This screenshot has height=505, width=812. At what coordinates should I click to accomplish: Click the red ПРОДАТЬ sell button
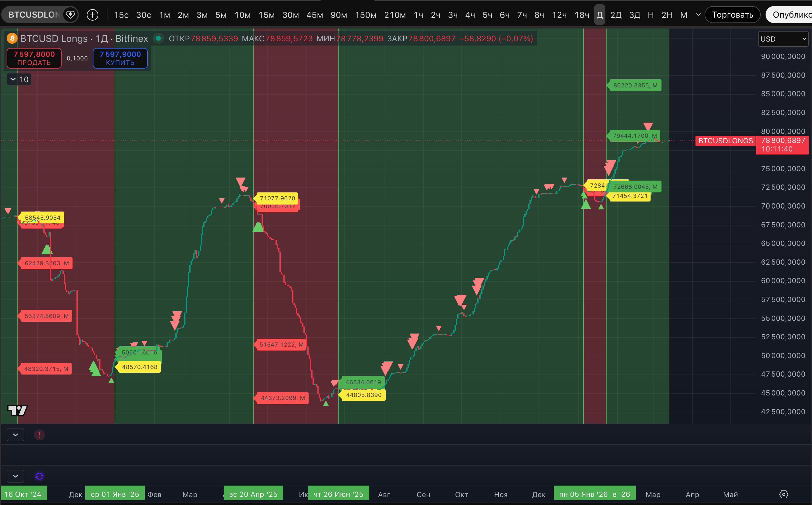(x=34, y=58)
